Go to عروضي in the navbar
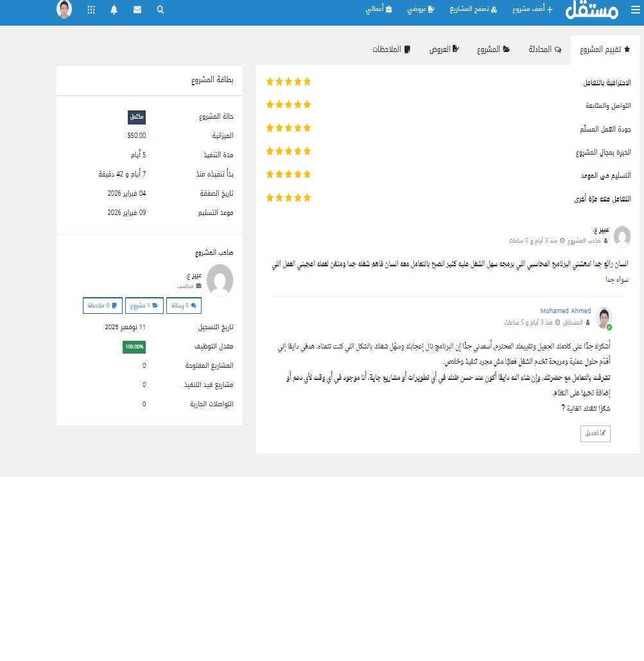Viewport: 644px width, 661px height. click(x=421, y=9)
